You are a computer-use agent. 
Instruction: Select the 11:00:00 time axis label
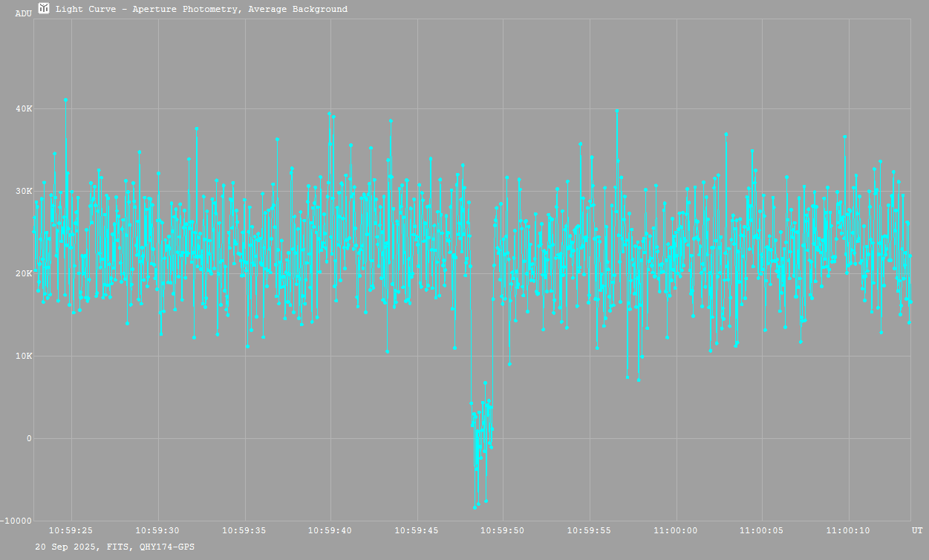pos(675,531)
